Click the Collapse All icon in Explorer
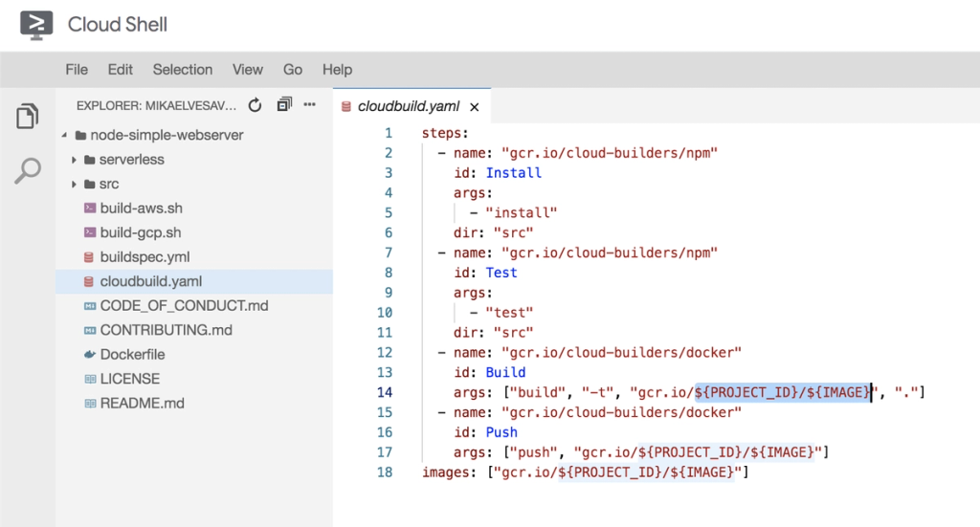980x527 pixels. [x=284, y=104]
